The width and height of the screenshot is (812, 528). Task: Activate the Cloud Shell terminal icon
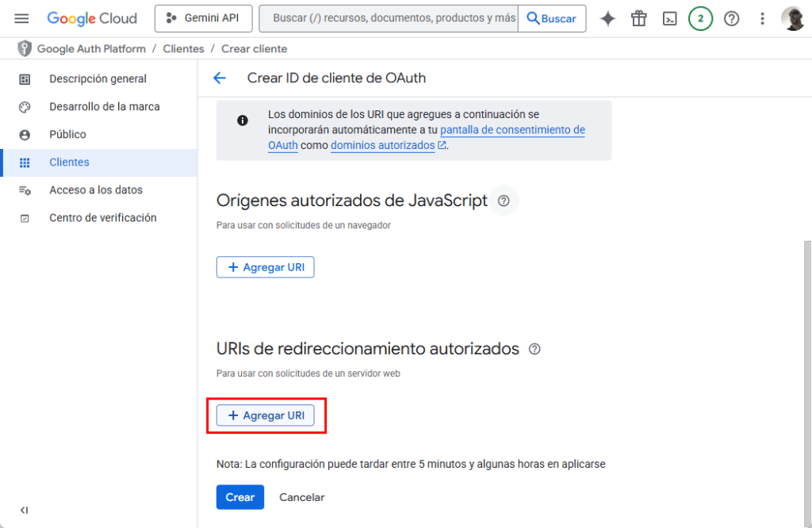coord(669,18)
